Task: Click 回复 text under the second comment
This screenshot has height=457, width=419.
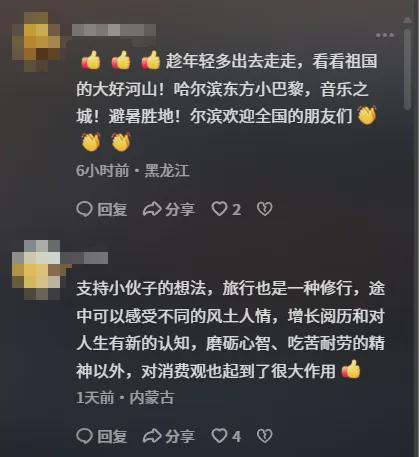Action: coord(112,436)
